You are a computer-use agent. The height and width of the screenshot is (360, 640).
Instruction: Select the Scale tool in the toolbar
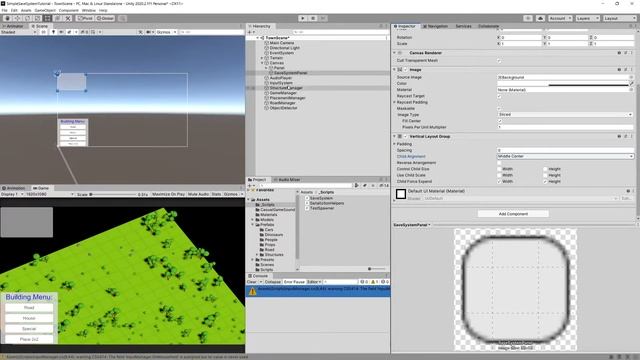pos(38,18)
